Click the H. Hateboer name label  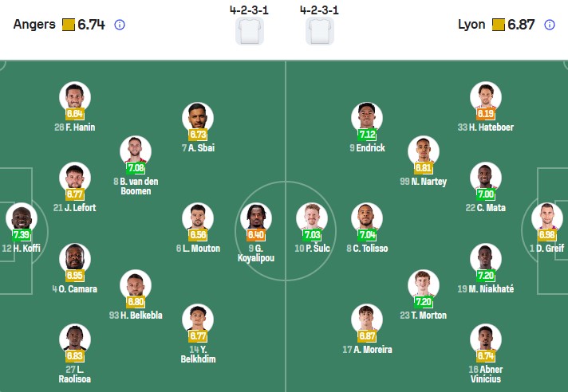(x=485, y=127)
